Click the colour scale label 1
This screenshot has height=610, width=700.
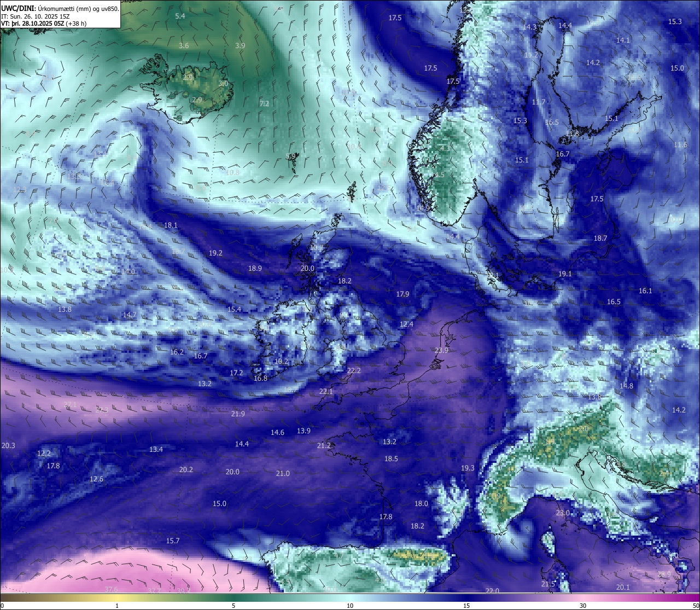(x=117, y=606)
